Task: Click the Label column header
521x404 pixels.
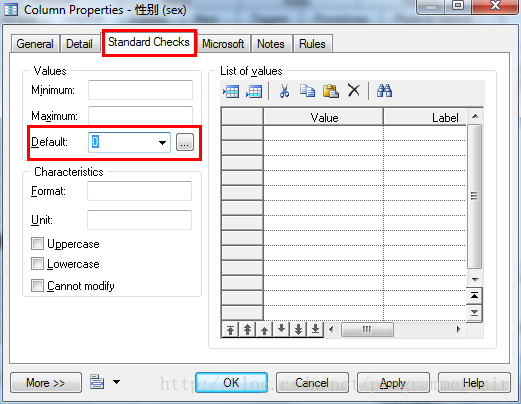Action: pos(425,117)
